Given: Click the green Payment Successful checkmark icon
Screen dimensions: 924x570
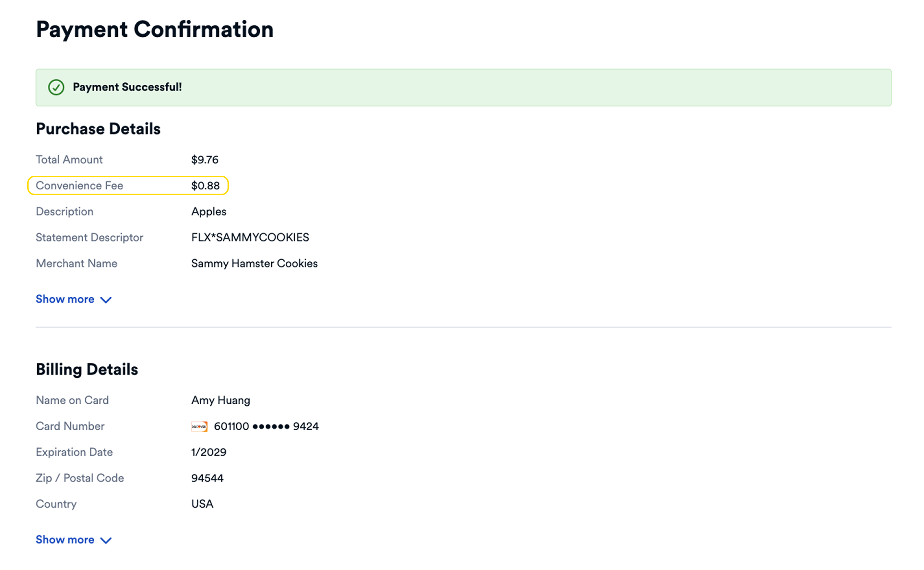Looking at the screenshot, I should tap(56, 88).
